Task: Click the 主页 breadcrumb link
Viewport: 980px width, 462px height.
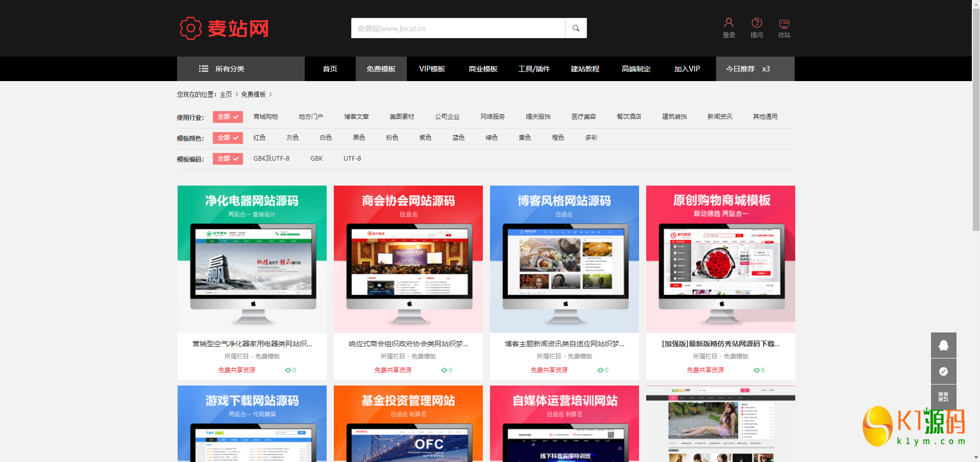Action: tap(226, 94)
